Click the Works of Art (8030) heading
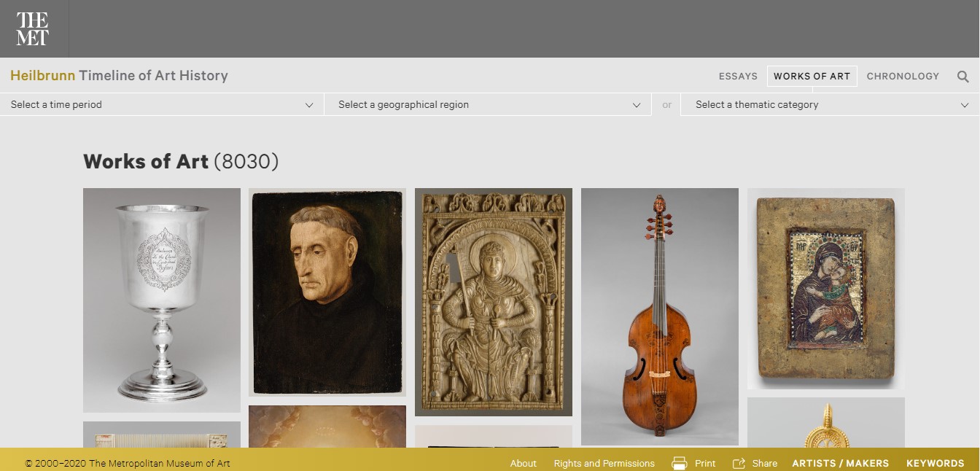This screenshot has width=980, height=471. pyautogui.click(x=181, y=161)
